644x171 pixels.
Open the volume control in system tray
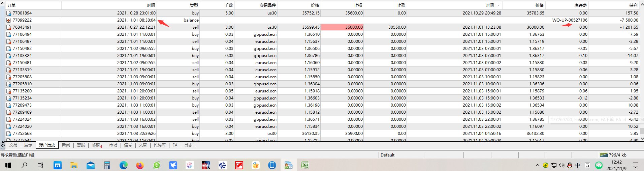(x=561, y=165)
